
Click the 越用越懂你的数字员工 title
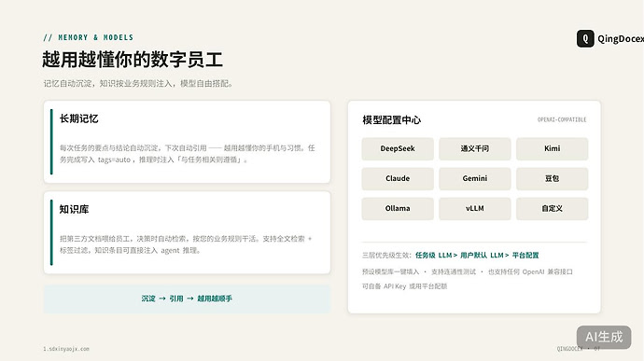click(133, 60)
